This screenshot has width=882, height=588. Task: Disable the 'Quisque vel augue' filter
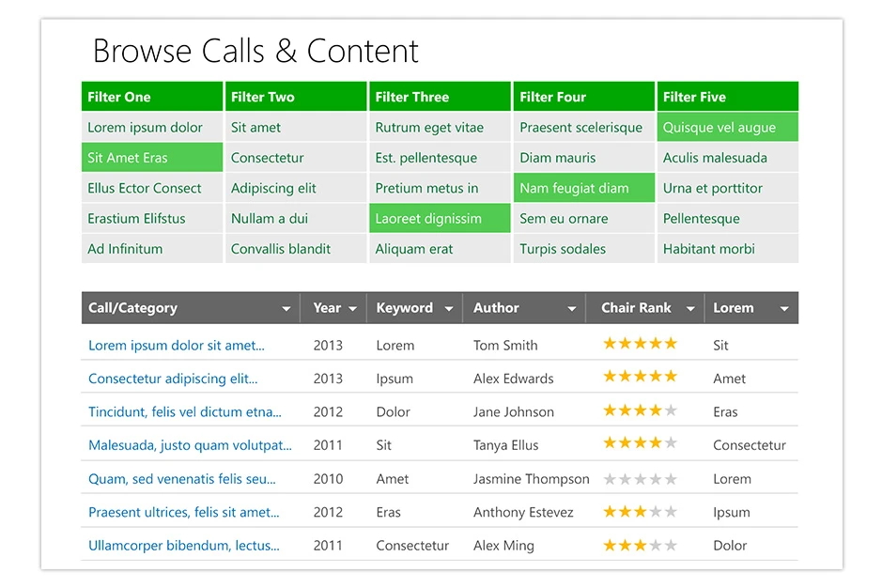pyautogui.click(x=727, y=128)
